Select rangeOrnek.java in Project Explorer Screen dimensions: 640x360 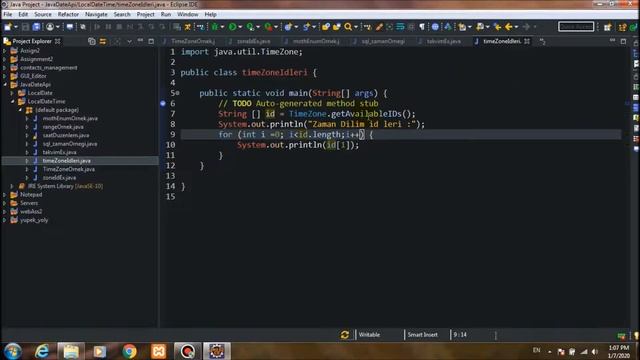(63, 127)
